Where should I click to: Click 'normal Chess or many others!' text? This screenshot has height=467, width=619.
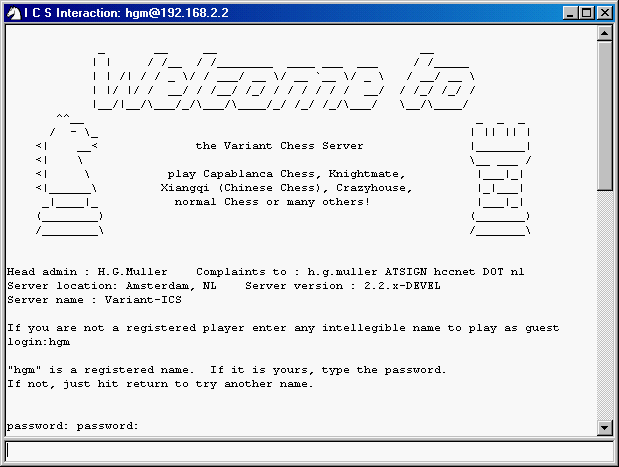pos(272,202)
